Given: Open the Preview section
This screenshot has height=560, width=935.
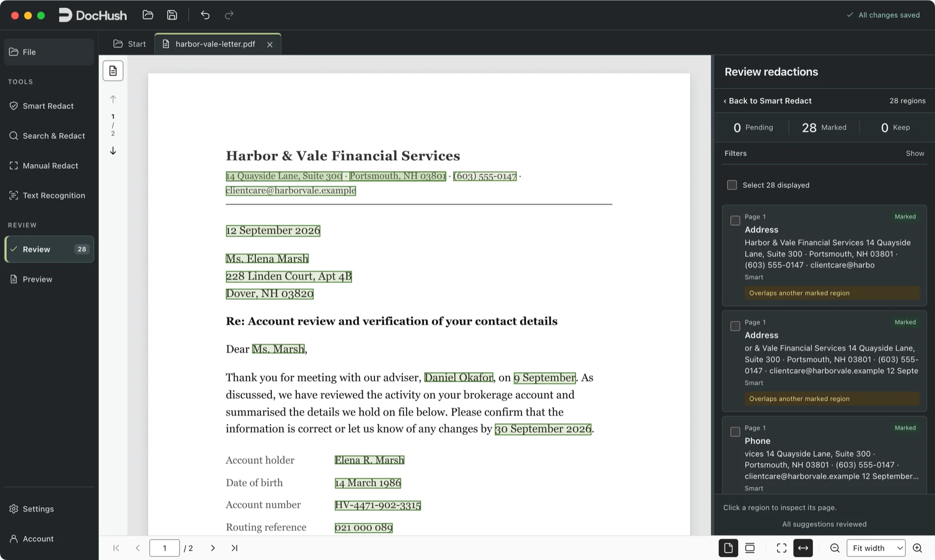Looking at the screenshot, I should [49, 279].
